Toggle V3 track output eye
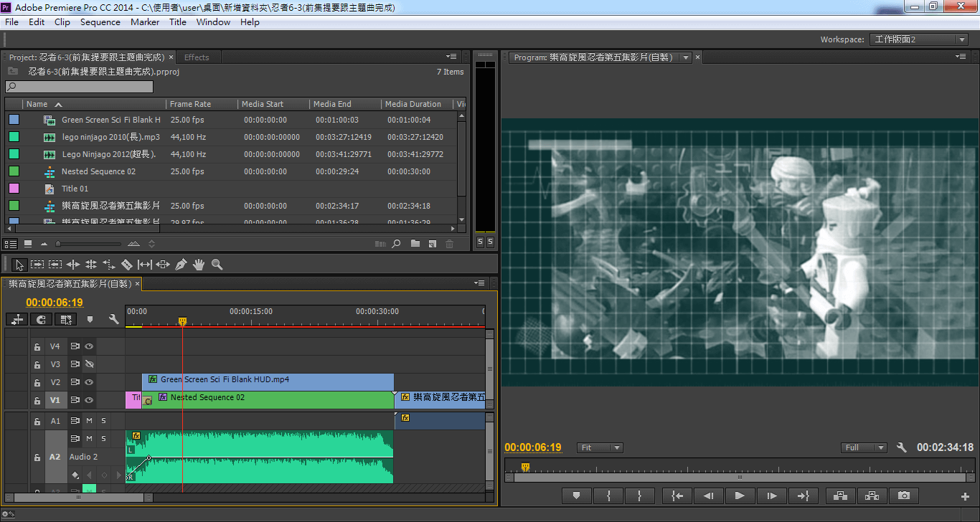 point(90,364)
